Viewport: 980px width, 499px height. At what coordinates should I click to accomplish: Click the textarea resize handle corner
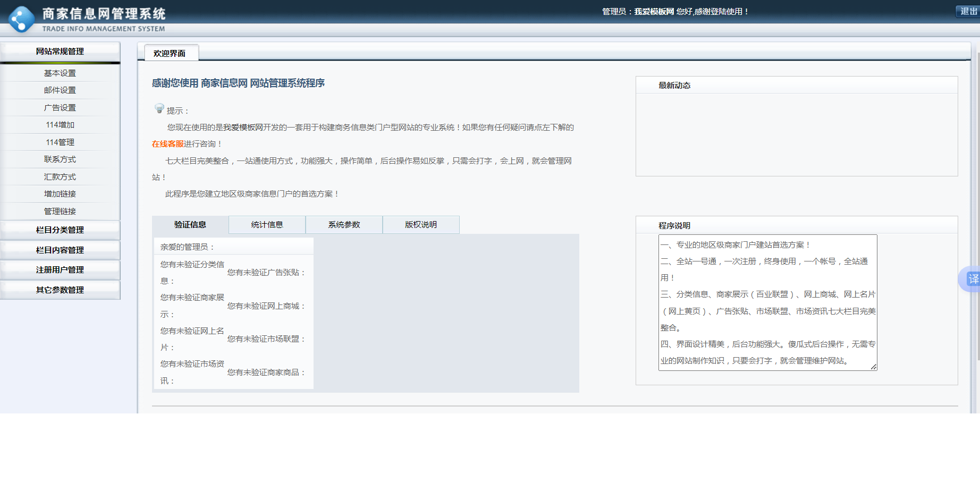(874, 367)
